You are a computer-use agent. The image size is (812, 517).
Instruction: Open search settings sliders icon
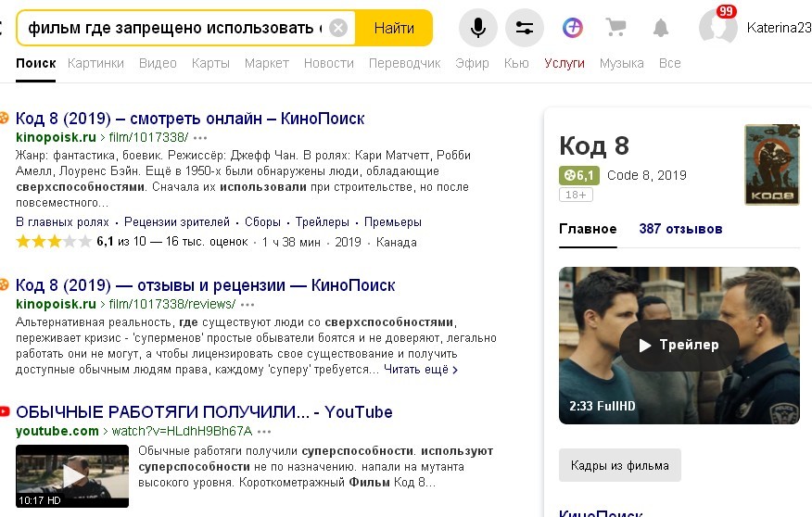click(x=525, y=28)
